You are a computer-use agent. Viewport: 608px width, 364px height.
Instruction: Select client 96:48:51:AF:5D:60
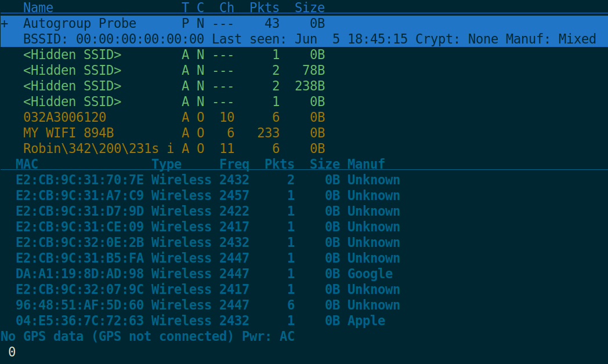click(70, 305)
